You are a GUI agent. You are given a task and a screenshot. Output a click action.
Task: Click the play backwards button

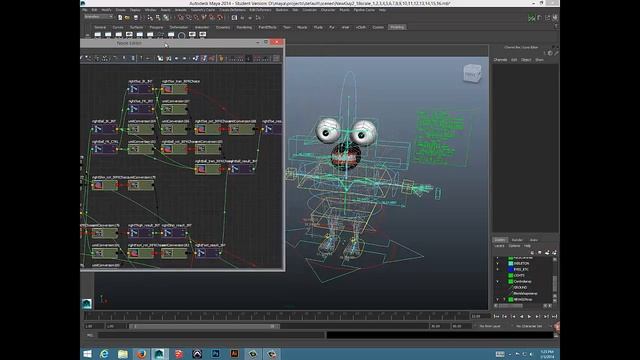tap(521, 317)
